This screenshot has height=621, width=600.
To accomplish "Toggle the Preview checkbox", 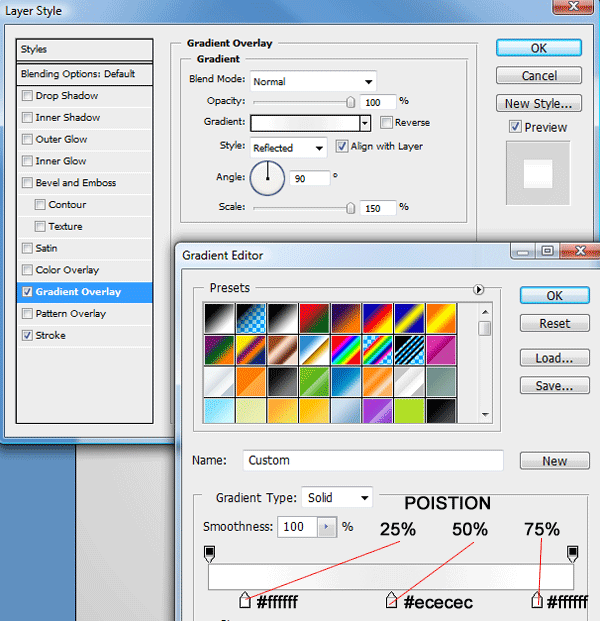I will pos(515,127).
